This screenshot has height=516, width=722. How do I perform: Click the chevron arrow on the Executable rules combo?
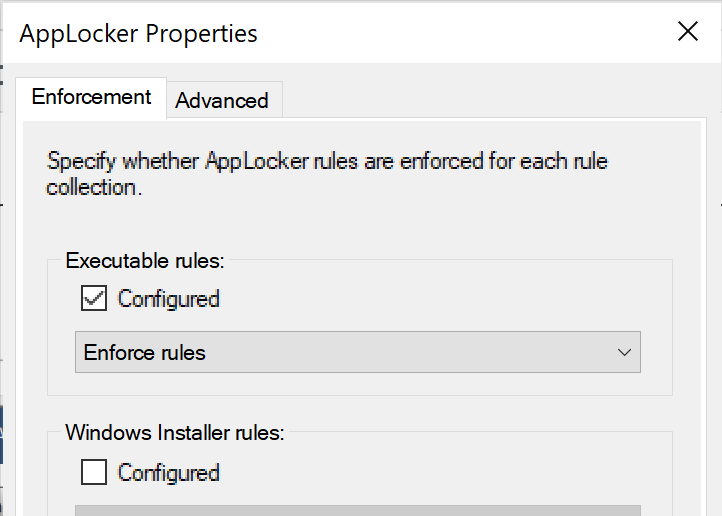pyautogui.click(x=624, y=352)
